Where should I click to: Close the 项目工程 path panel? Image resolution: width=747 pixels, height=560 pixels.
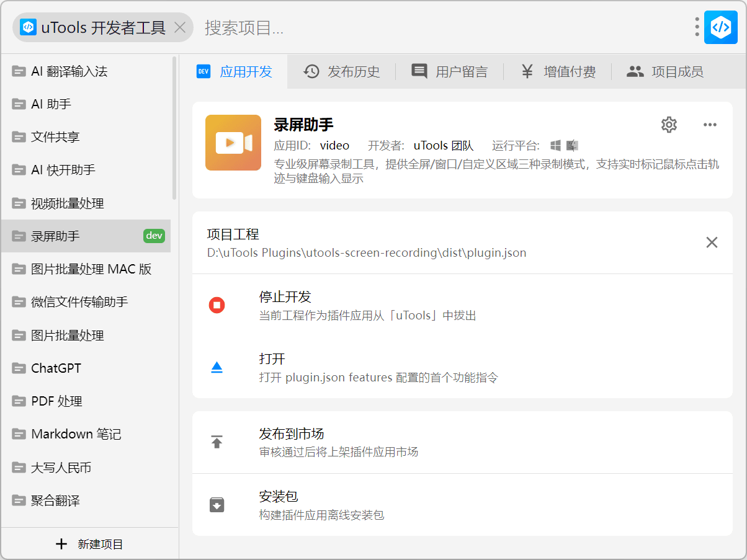point(712,242)
